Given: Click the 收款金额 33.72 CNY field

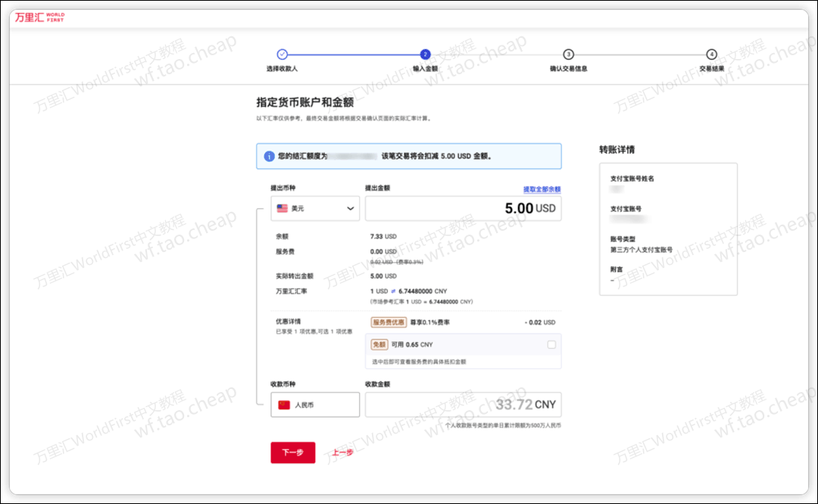Looking at the screenshot, I should pyautogui.click(x=464, y=405).
